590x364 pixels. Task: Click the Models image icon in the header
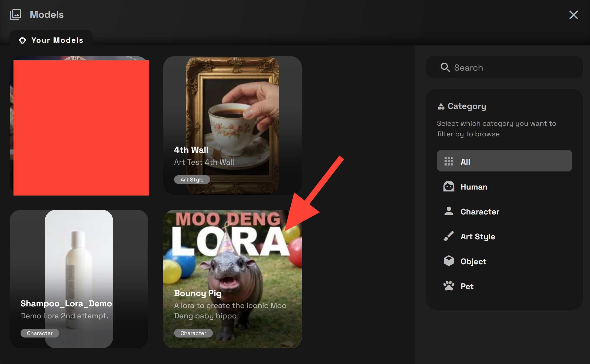pos(16,15)
